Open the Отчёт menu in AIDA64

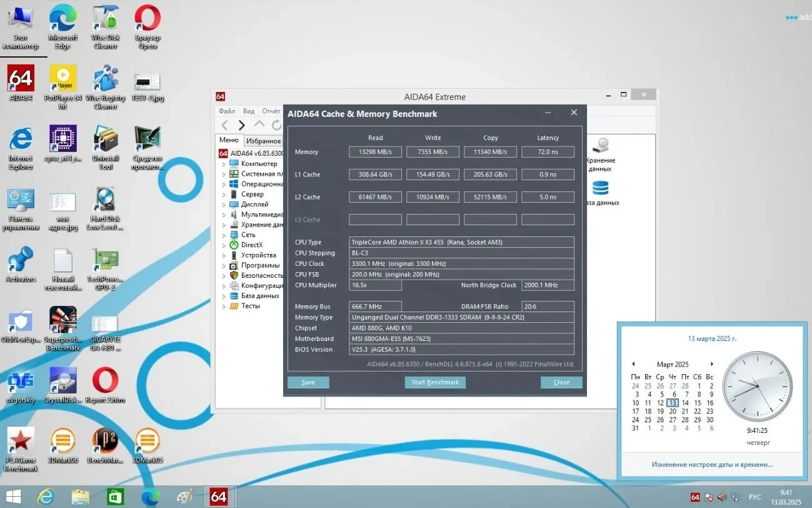271,111
